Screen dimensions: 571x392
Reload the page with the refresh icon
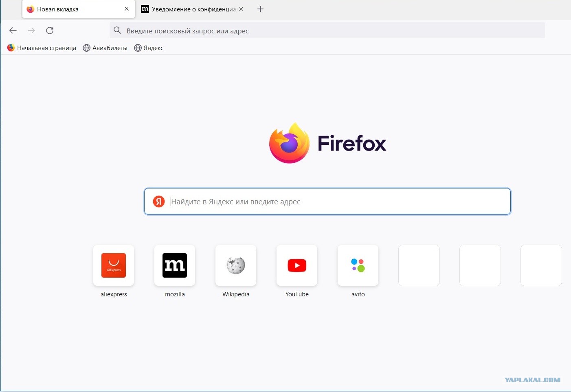tap(50, 31)
